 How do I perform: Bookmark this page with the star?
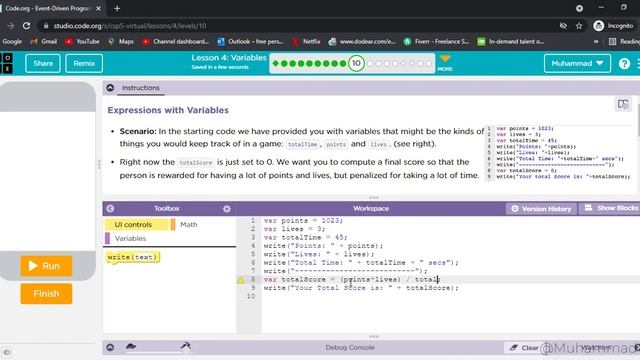pos(579,26)
